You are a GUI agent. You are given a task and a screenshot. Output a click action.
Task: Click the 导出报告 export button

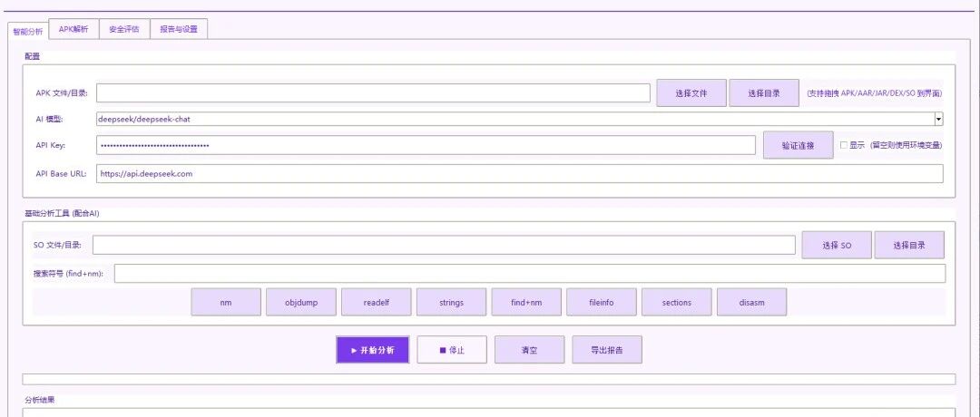pos(607,350)
